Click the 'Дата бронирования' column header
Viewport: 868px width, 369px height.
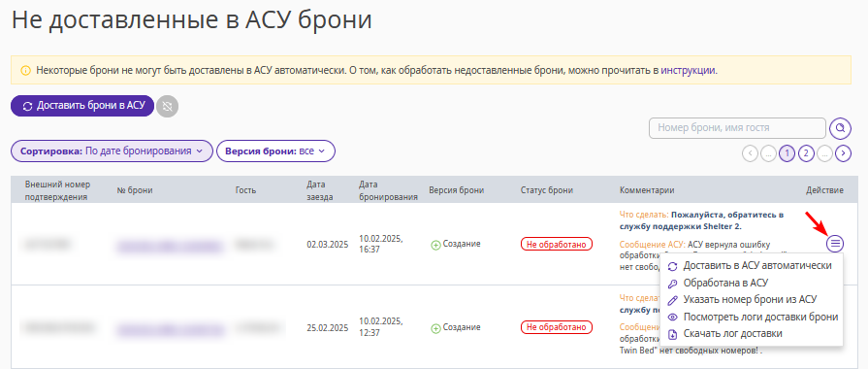coord(388,190)
